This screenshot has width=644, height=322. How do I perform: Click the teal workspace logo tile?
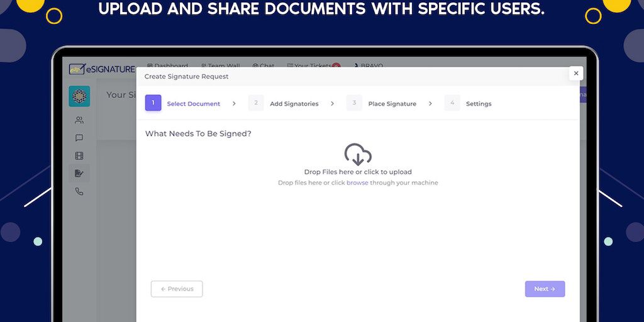pyautogui.click(x=79, y=96)
